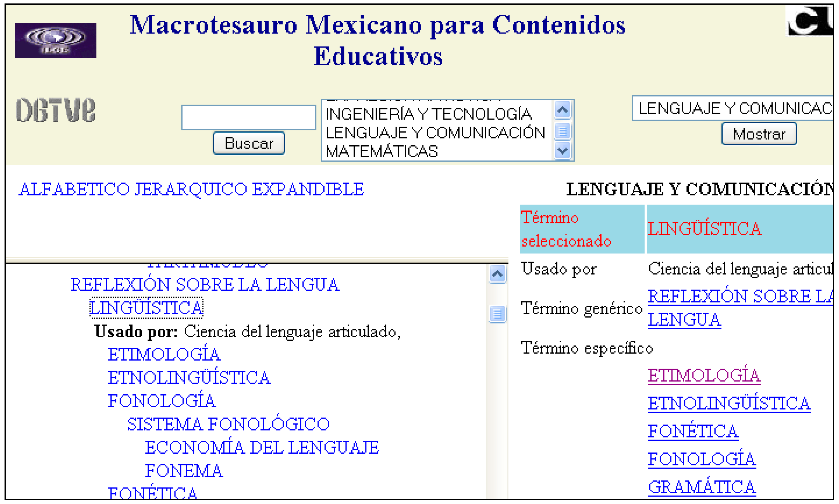839x504 pixels.
Task: Click the 'Término específico' label
Action: pos(587,349)
